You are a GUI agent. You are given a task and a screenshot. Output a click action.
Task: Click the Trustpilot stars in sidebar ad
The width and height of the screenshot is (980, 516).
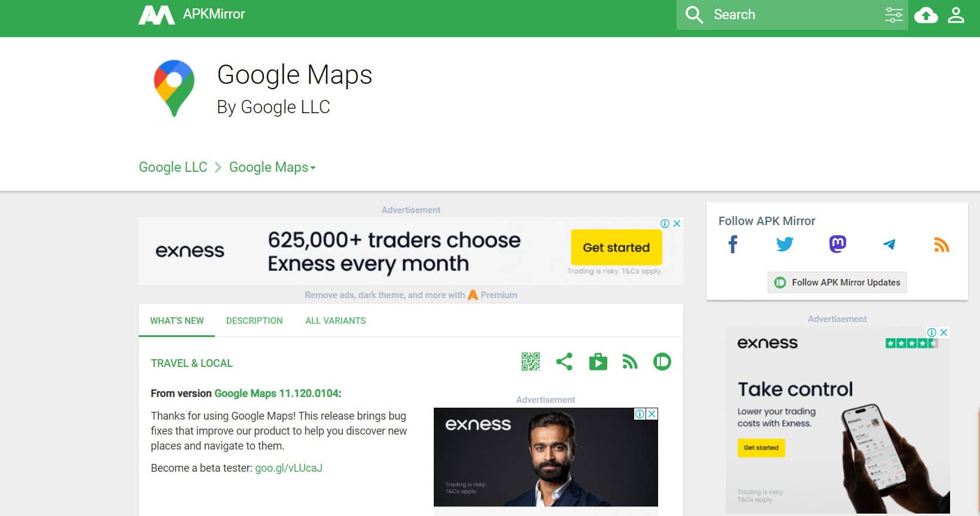tap(912, 343)
